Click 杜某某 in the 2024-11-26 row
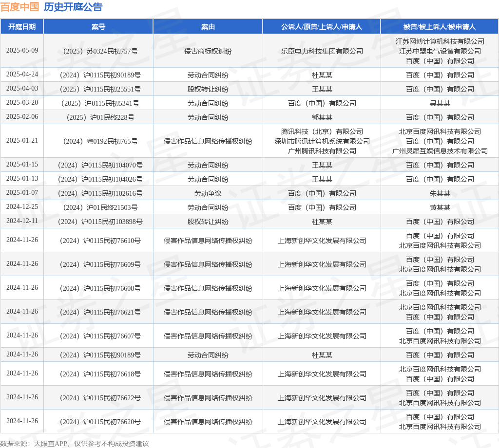This screenshot has height=448, width=499. (322, 355)
